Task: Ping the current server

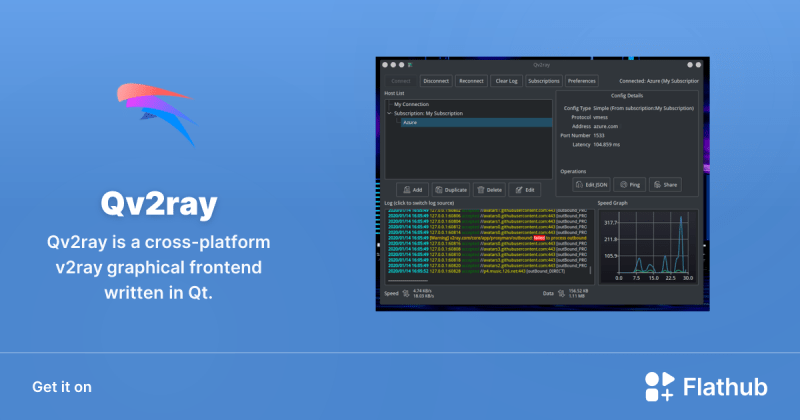Action: pos(630,185)
